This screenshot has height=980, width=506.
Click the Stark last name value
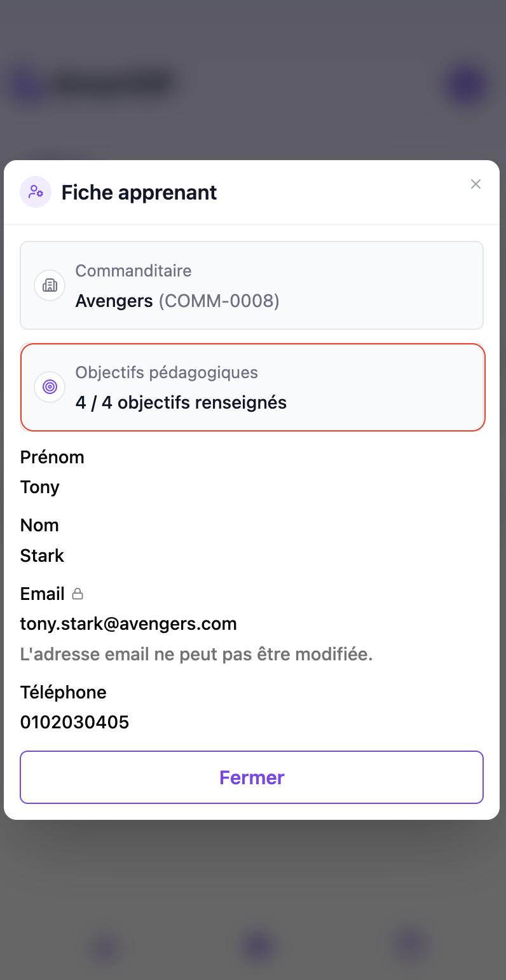point(42,555)
